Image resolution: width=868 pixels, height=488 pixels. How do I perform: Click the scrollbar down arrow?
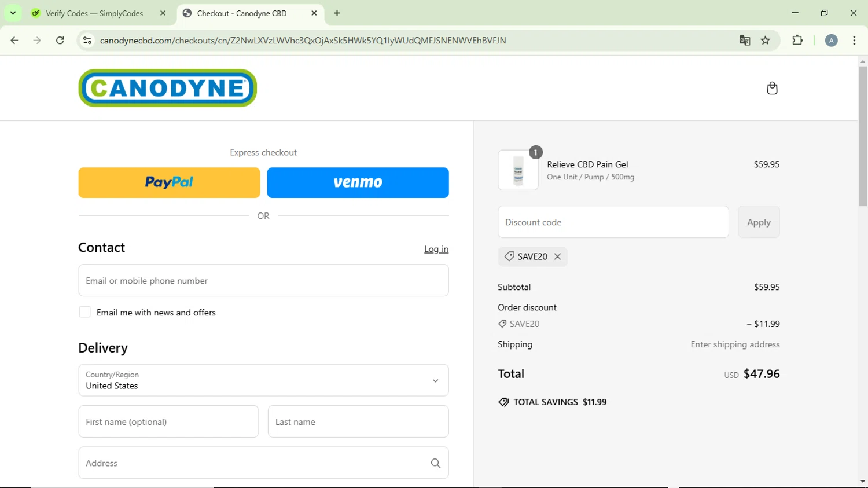(x=863, y=482)
